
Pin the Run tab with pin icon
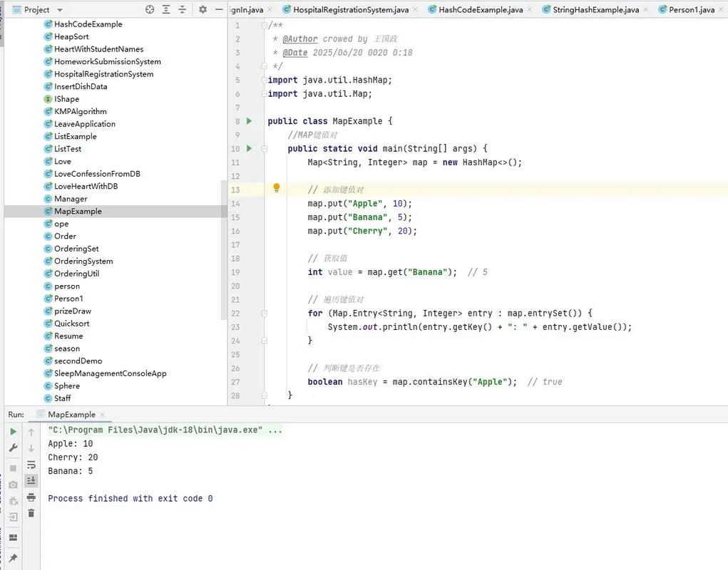tap(13, 557)
